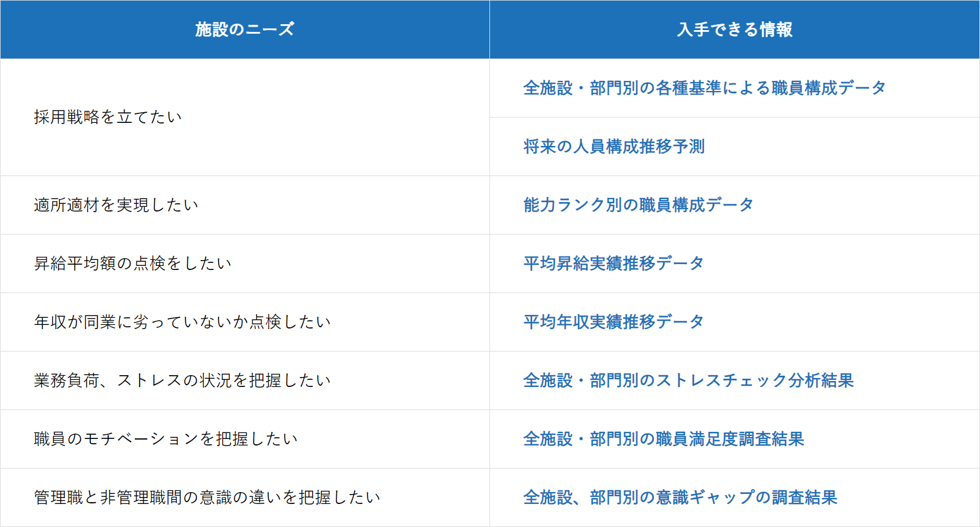The width and height of the screenshot is (980, 527).
Task: Click the 施設のニーズ column header
Action: tap(245, 30)
